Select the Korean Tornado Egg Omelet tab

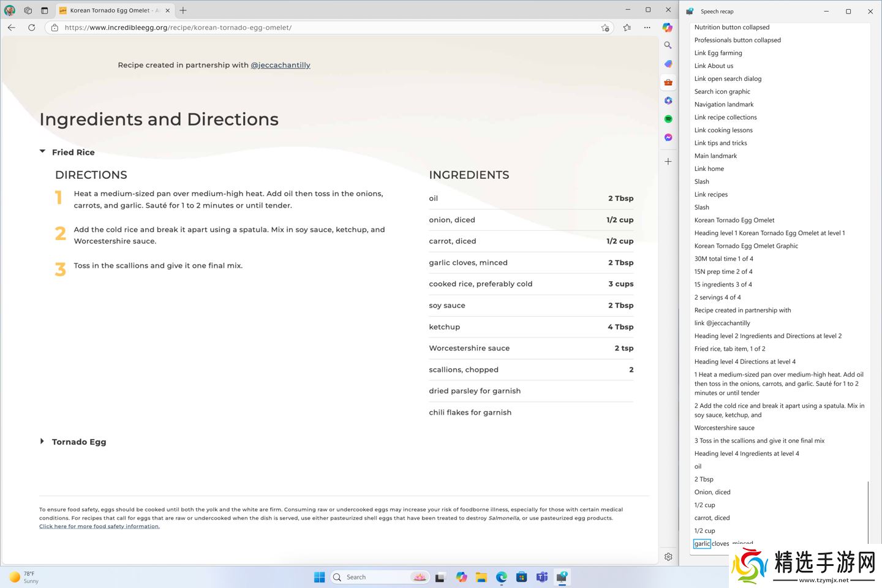[x=110, y=10]
